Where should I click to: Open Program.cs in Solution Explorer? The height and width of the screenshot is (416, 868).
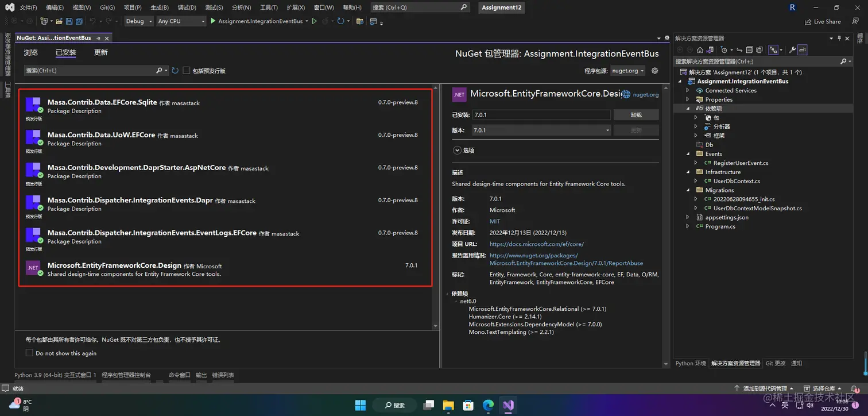(x=720, y=226)
